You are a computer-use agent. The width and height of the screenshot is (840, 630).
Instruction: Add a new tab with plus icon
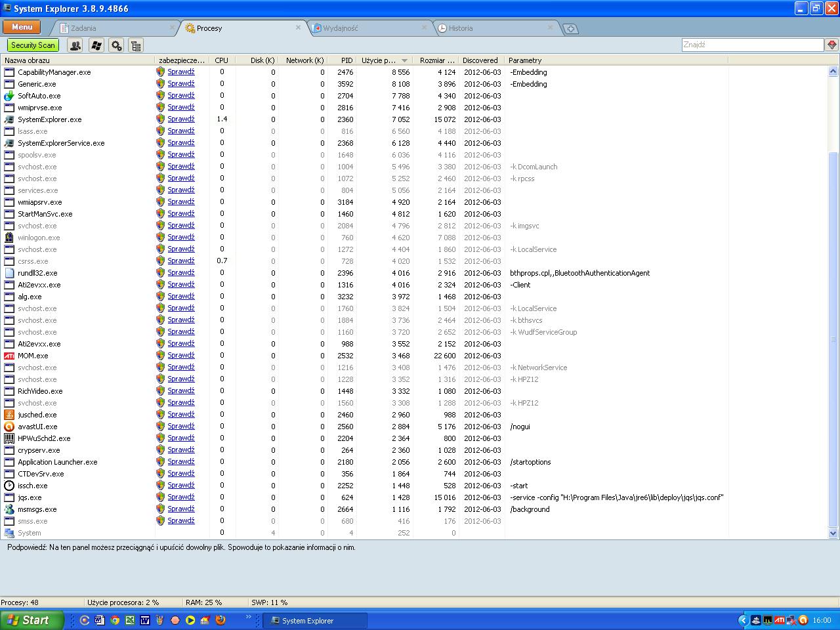pyautogui.click(x=571, y=28)
